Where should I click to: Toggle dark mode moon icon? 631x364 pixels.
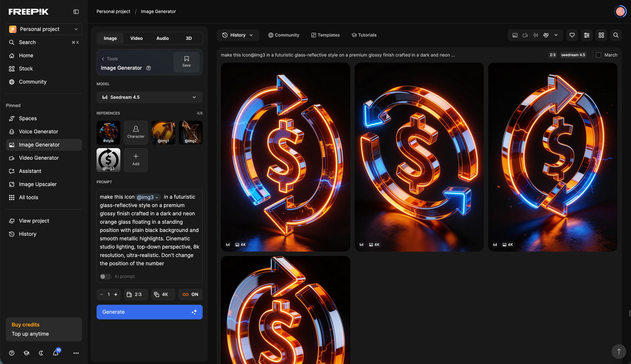tap(41, 353)
